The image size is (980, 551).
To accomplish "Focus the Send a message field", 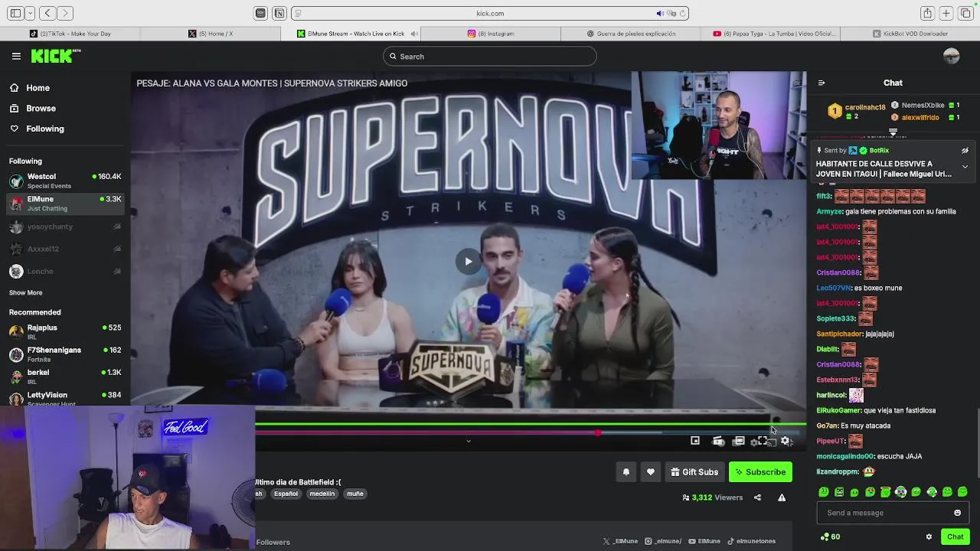I will 893,513.
